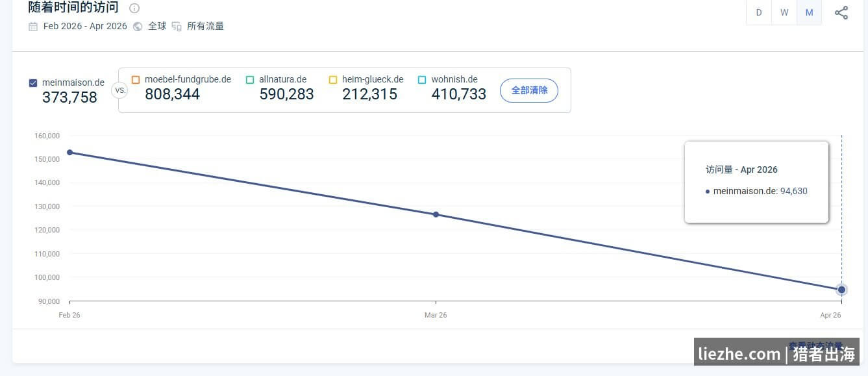Click the Feb 2026 - Apr 2026 date range
This screenshot has width=868, height=376.
(x=85, y=27)
